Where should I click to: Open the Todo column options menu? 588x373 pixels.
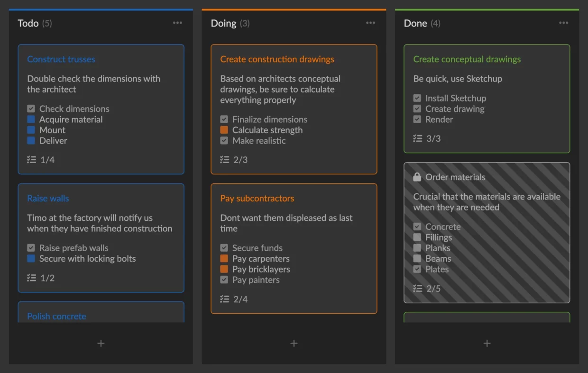(x=177, y=23)
